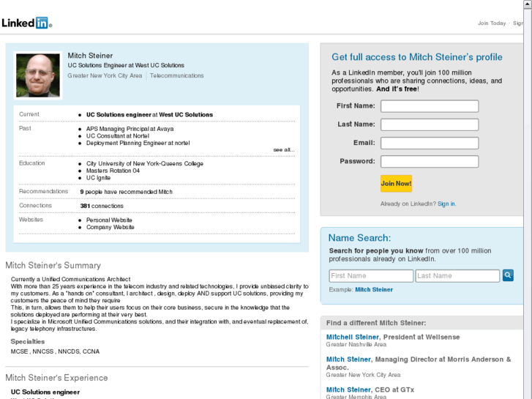Viewport: 532px width, 399px height.
Task: Click Mitch Steiner's Summary heading
Action: click(53, 265)
